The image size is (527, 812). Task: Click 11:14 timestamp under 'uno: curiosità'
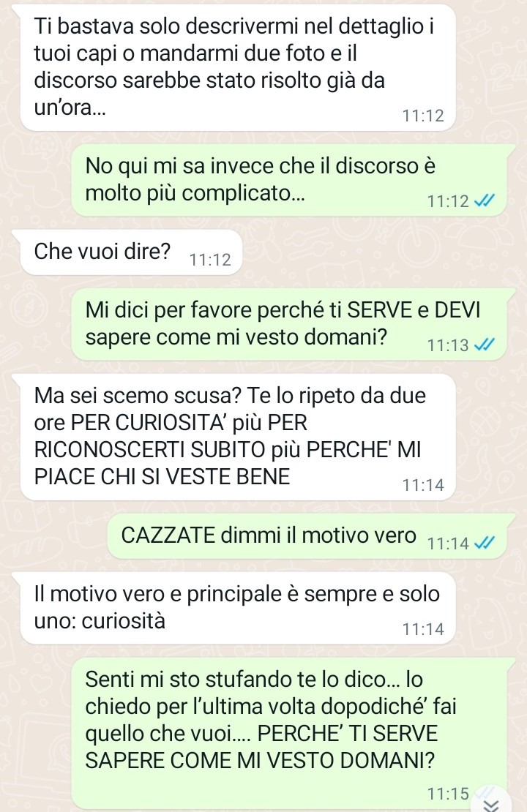[423, 629]
